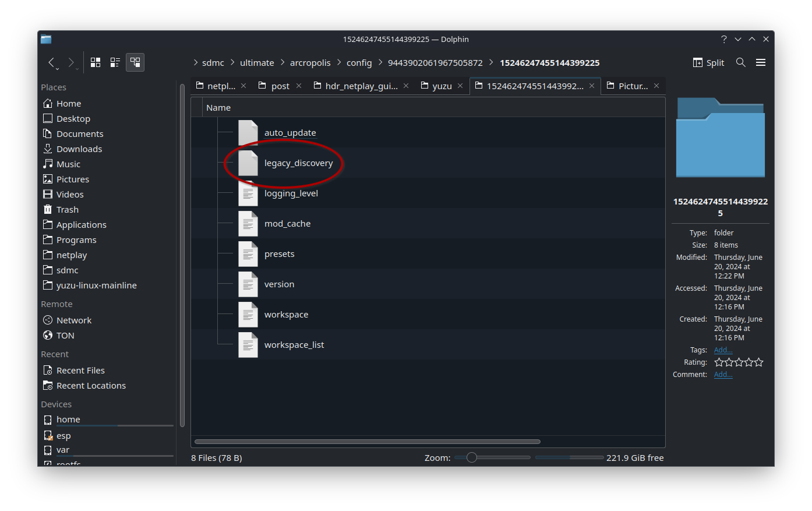This screenshot has width=812, height=511.
Task: Expand chevron before 9443902061967505872 breadcrumb
Action: click(x=380, y=62)
